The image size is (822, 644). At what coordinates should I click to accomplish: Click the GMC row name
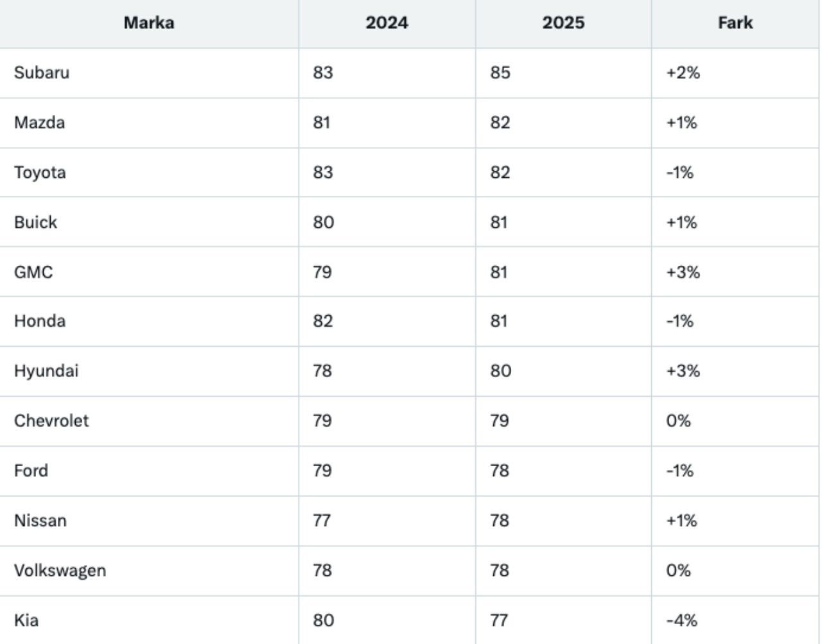[33, 272]
